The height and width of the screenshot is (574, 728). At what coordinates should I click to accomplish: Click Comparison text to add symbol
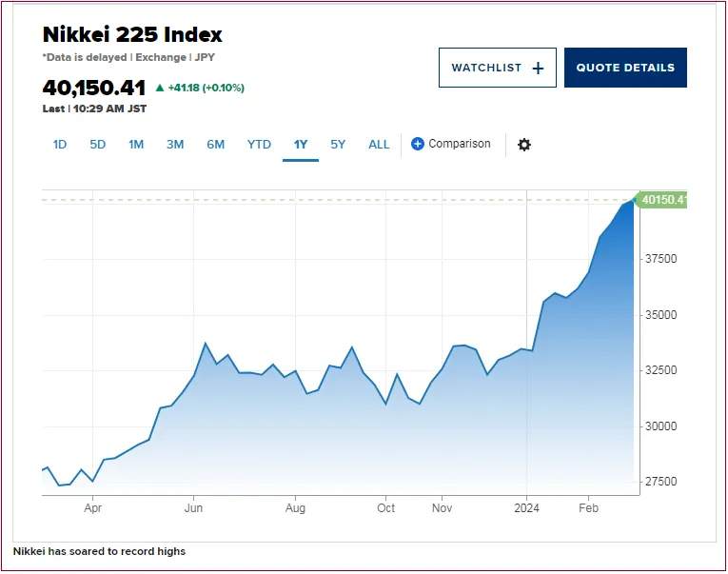(460, 144)
